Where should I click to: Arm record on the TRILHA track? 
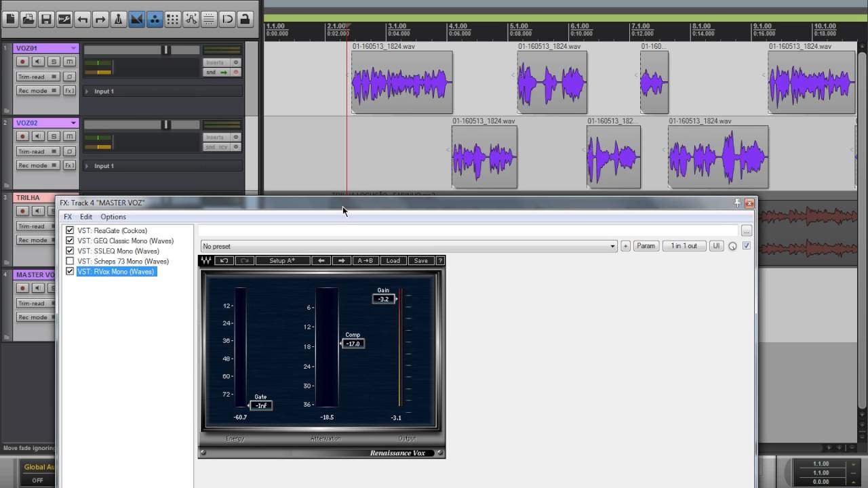pyautogui.click(x=22, y=211)
